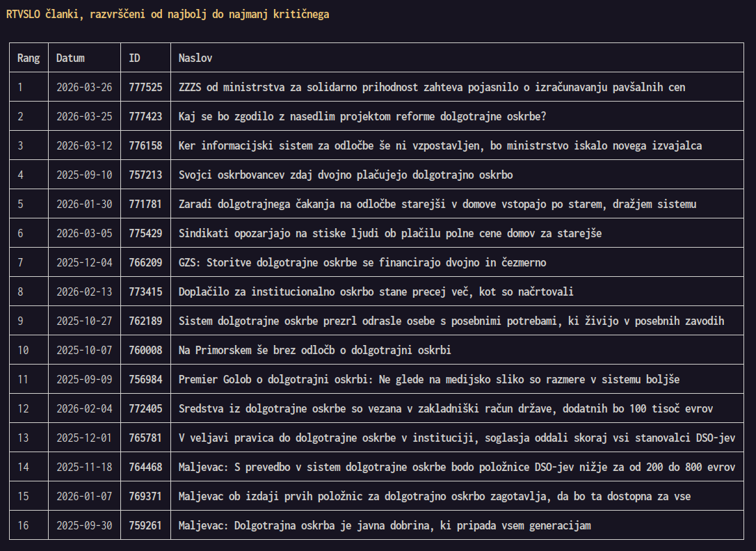Image resolution: width=756 pixels, height=551 pixels.
Task: Click title 'Doplačilo za institucionalno oskrbo'
Action: (x=276, y=292)
